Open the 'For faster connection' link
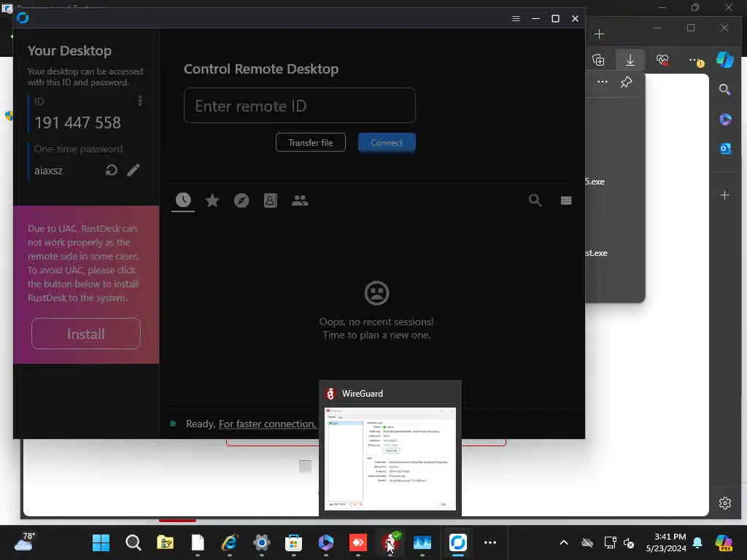 coord(267,424)
